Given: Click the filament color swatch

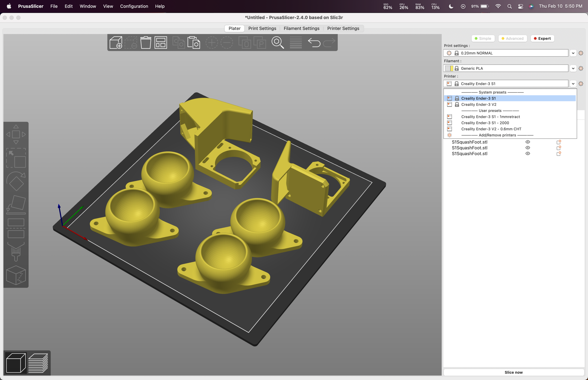Looking at the screenshot, I should pos(449,68).
